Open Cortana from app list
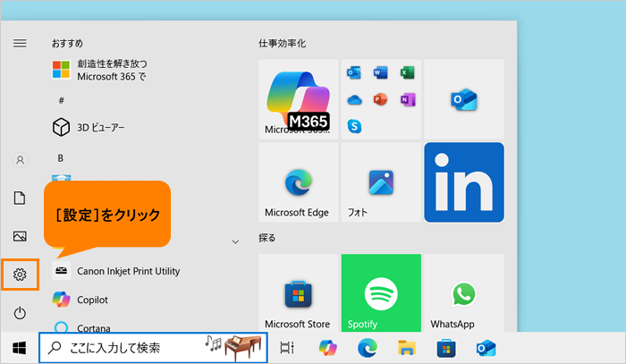 point(81,328)
